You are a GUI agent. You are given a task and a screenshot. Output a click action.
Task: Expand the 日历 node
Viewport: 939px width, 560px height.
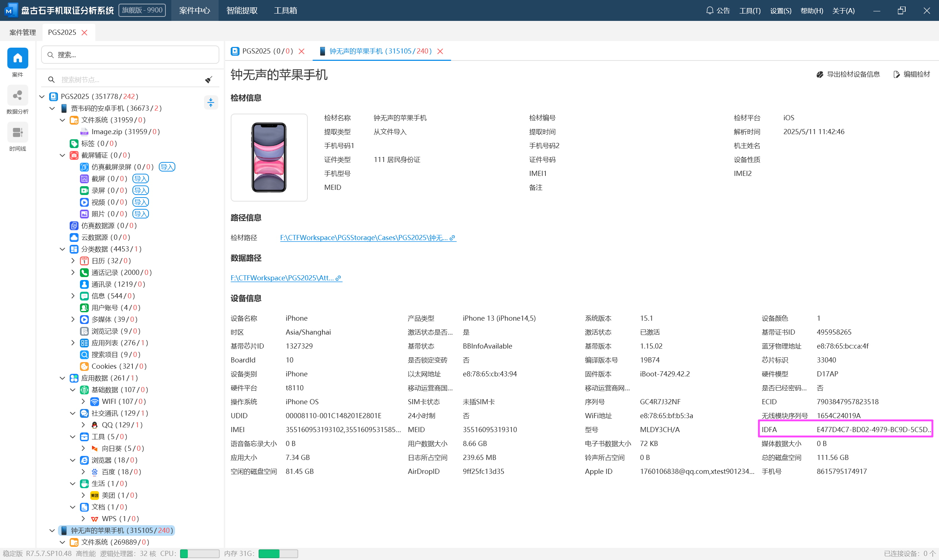click(73, 261)
